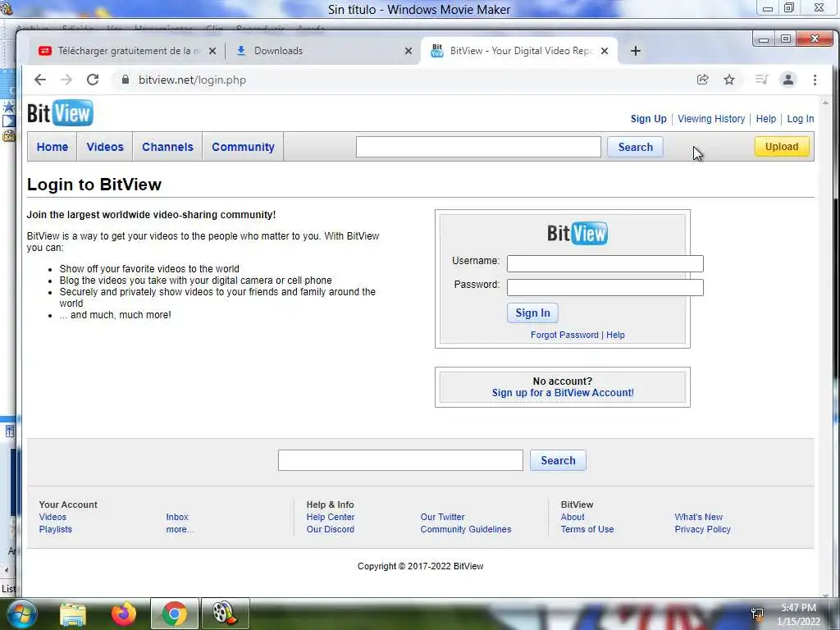Reload the BitView login page

point(93,80)
